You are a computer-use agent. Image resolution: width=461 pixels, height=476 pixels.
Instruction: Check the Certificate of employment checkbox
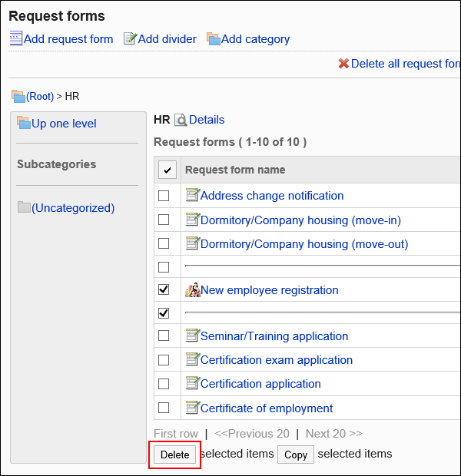pos(164,408)
